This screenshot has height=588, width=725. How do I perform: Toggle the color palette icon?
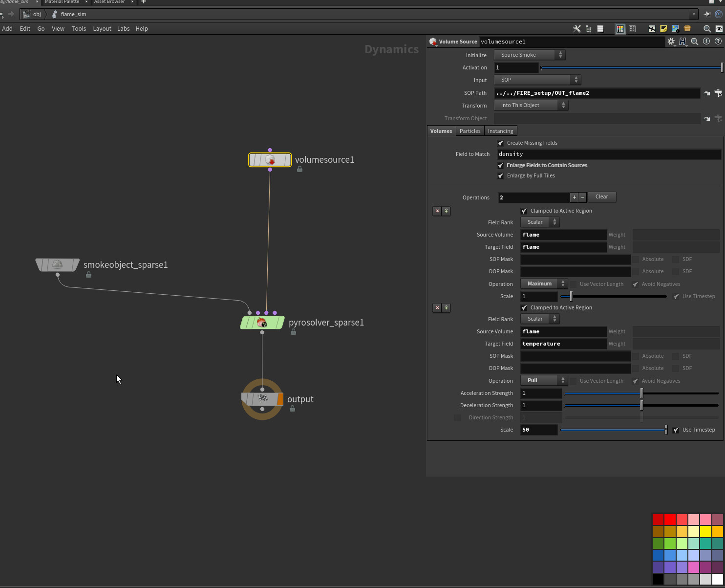pyautogui.click(x=620, y=29)
